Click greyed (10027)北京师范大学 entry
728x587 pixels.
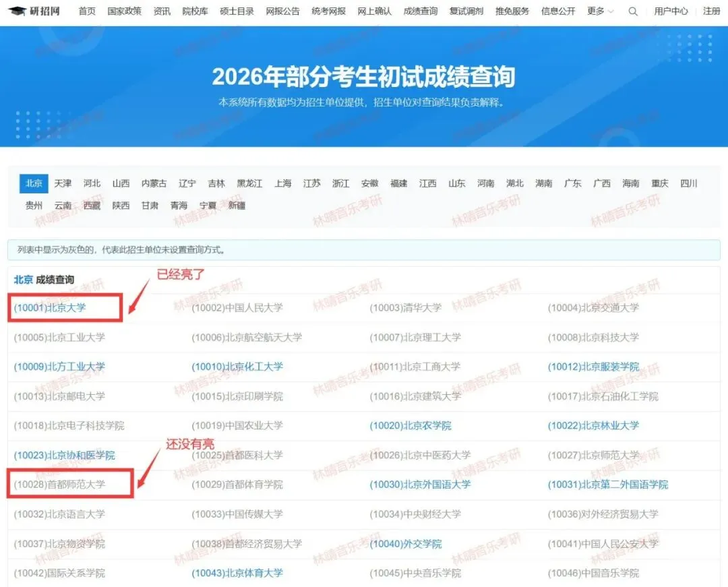click(x=593, y=455)
